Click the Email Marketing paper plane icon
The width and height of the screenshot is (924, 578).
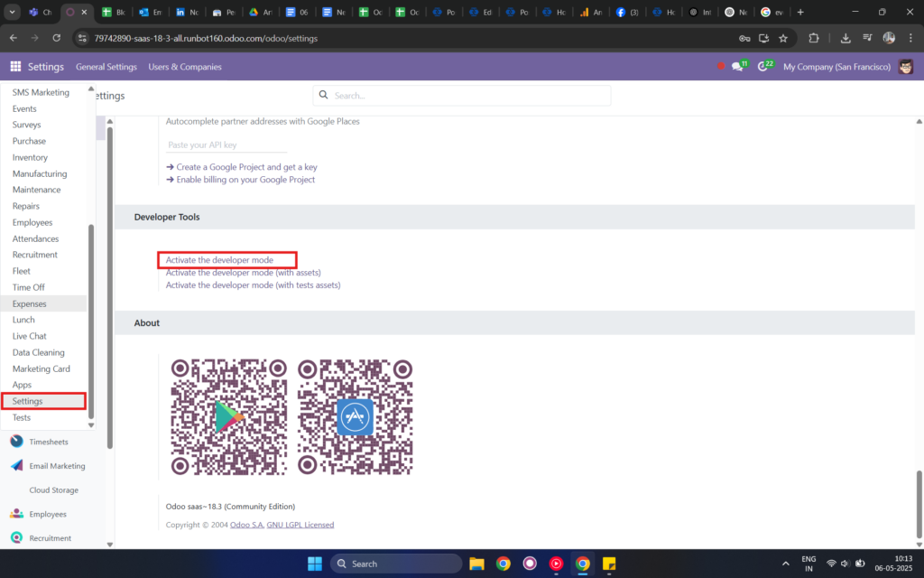[x=16, y=465]
